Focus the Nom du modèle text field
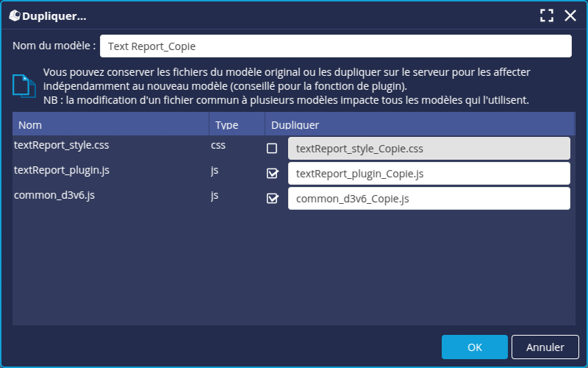This screenshot has height=368, width=588. click(335, 46)
